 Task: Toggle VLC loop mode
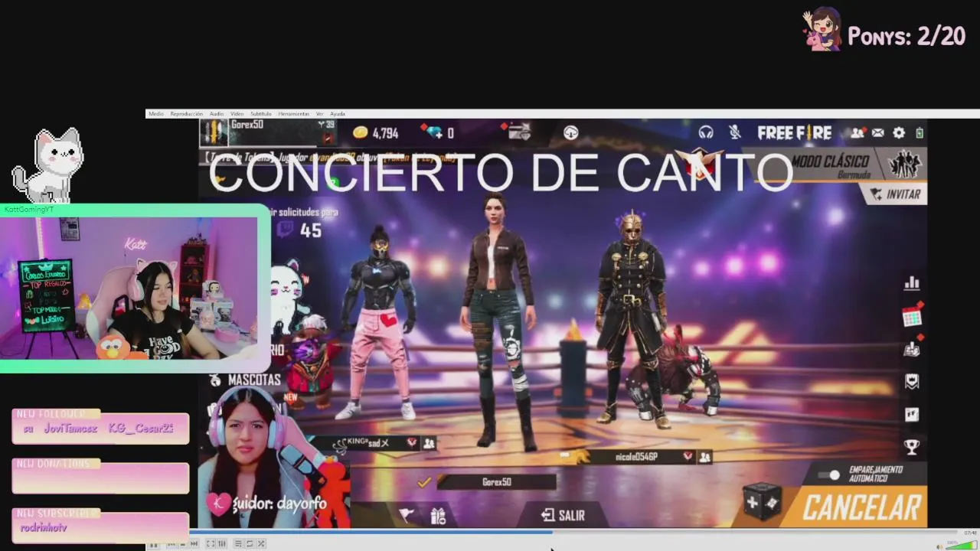click(250, 544)
